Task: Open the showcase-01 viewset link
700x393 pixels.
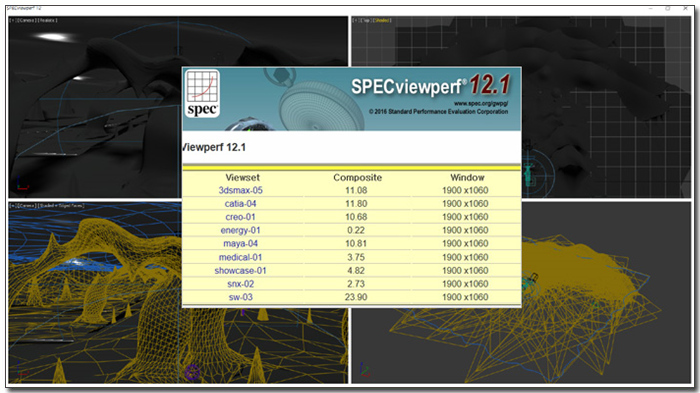Action: [x=240, y=271]
